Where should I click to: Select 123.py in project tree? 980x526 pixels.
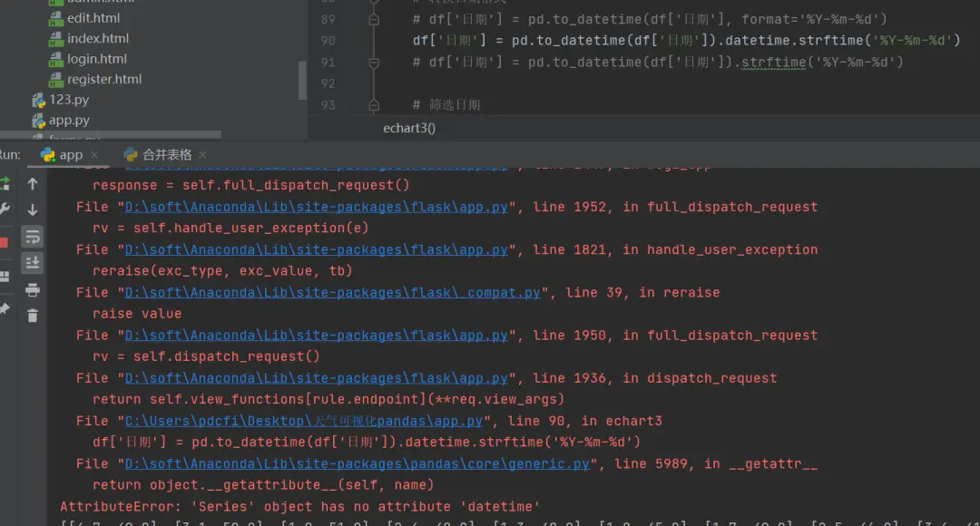pos(69,100)
